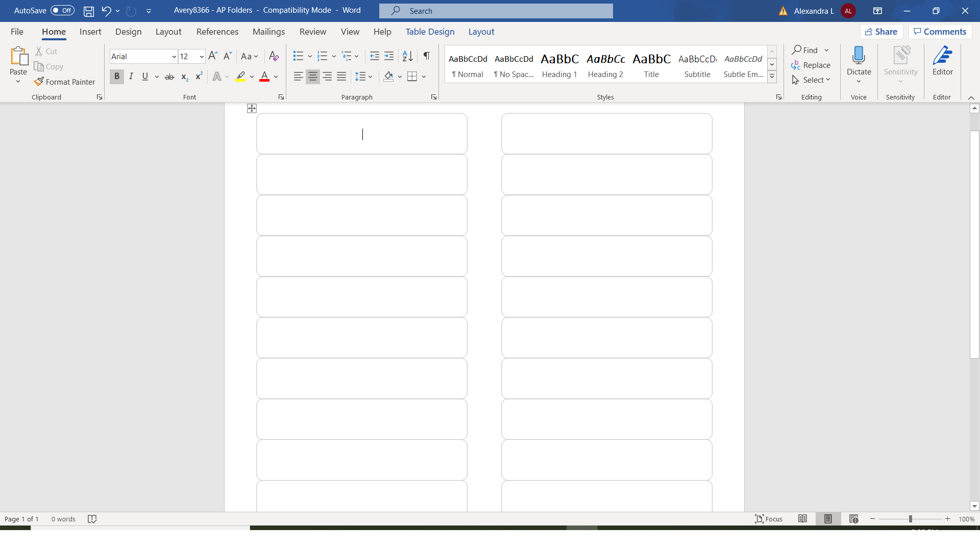The height and width of the screenshot is (551, 980).
Task: Open the font name dropdown
Action: (x=174, y=57)
